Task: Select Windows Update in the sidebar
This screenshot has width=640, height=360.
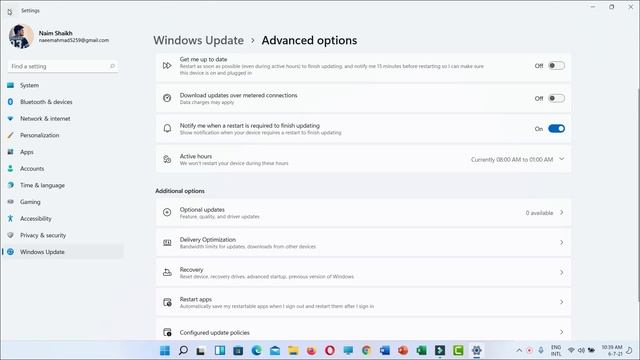Action: coord(62,252)
